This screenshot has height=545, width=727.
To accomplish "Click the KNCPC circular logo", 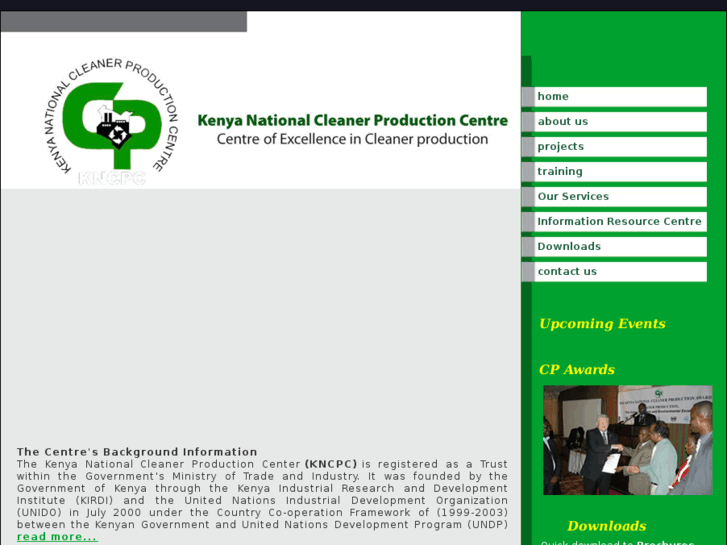I will pos(112,122).
